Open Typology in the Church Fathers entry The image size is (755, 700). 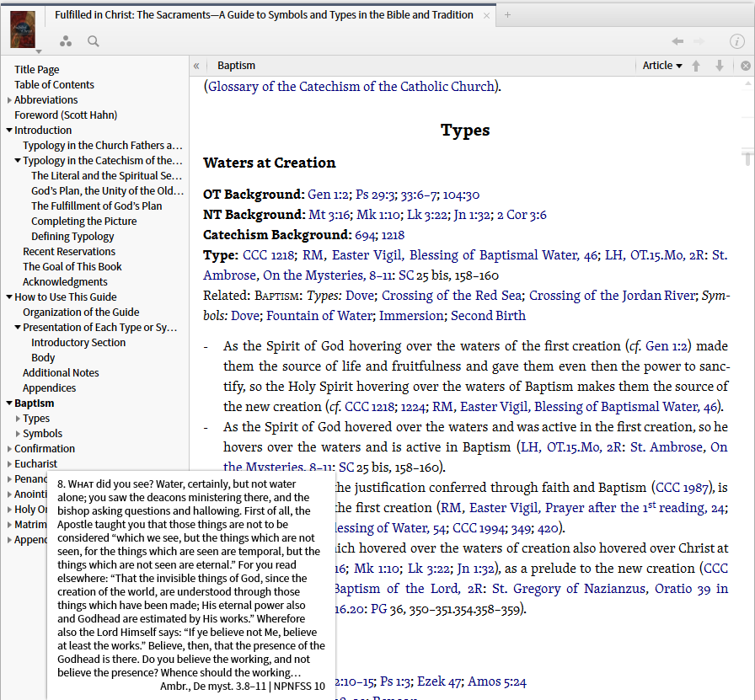(103, 146)
